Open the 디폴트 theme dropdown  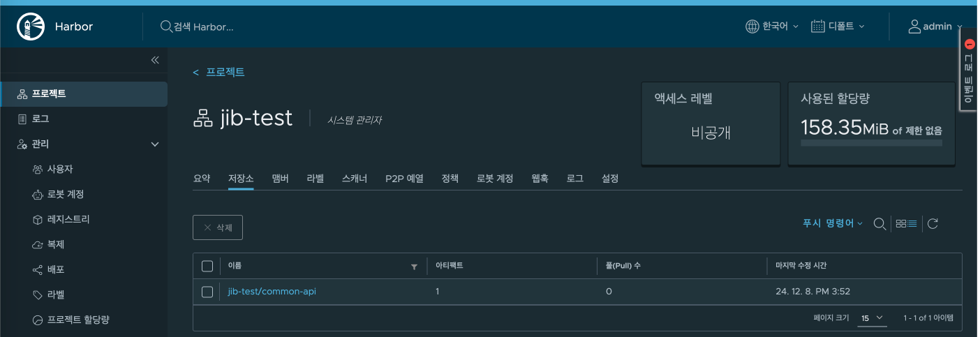[x=838, y=27]
